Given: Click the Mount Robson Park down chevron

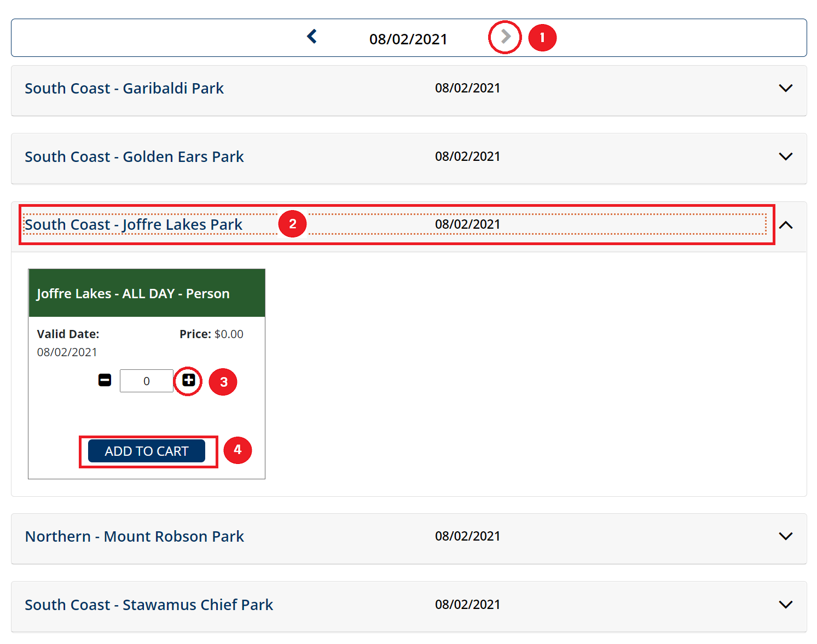Looking at the screenshot, I should 785,536.
